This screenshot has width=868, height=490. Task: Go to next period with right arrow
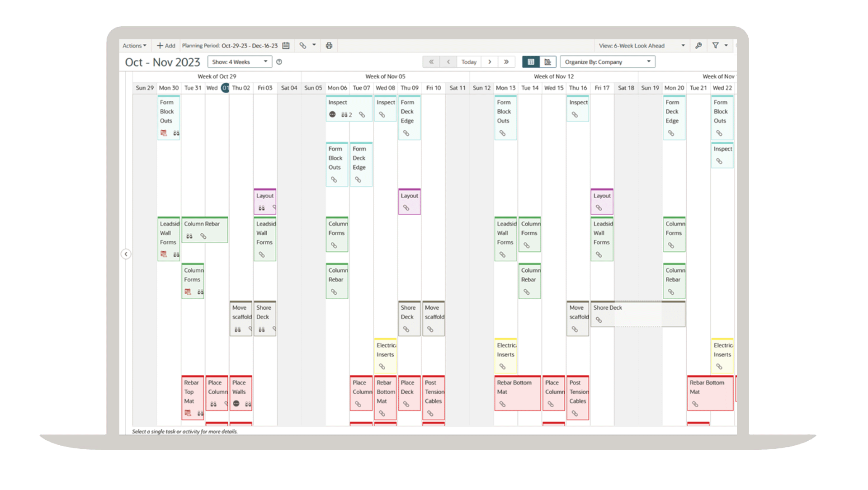pyautogui.click(x=490, y=62)
